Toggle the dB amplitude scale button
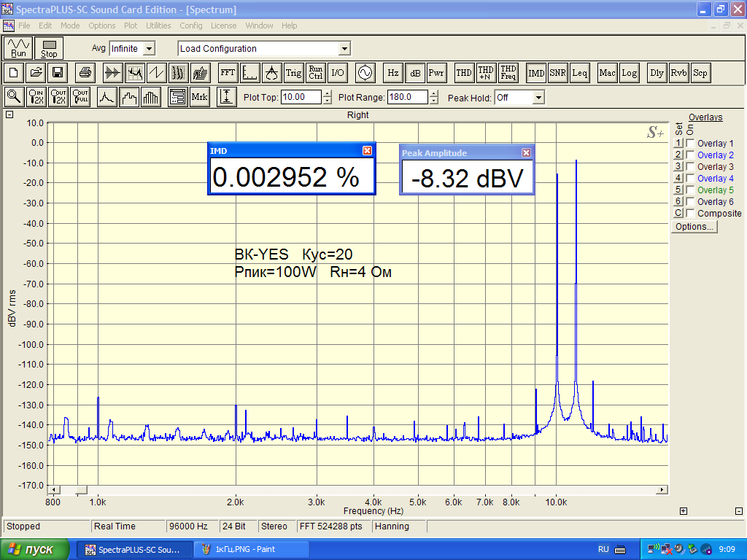The height and width of the screenshot is (560, 747). (415, 73)
